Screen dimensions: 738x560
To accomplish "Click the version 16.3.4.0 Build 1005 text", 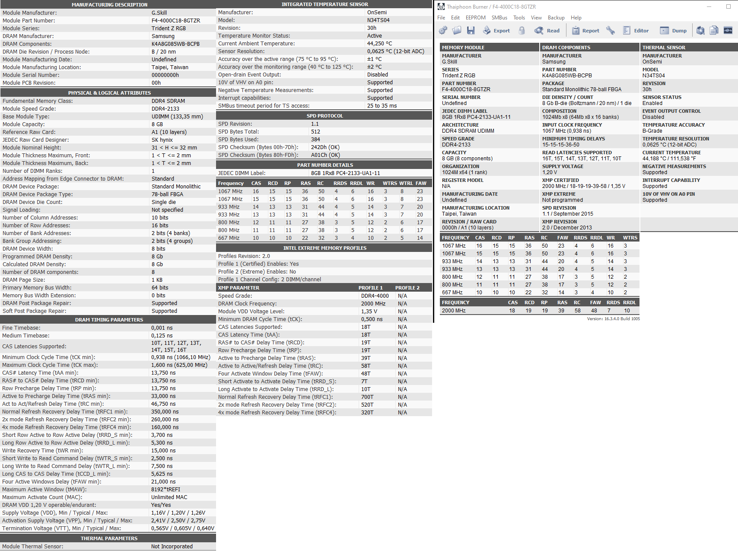I will [x=613, y=319].
